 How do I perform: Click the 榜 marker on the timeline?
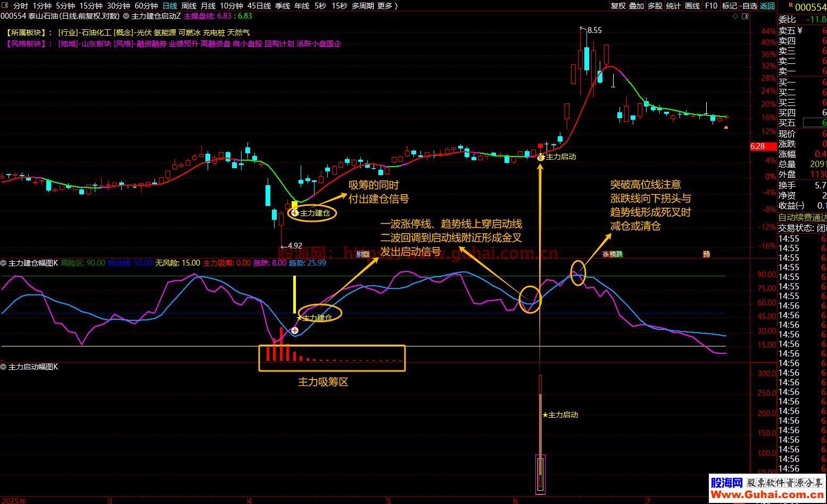tap(613, 254)
